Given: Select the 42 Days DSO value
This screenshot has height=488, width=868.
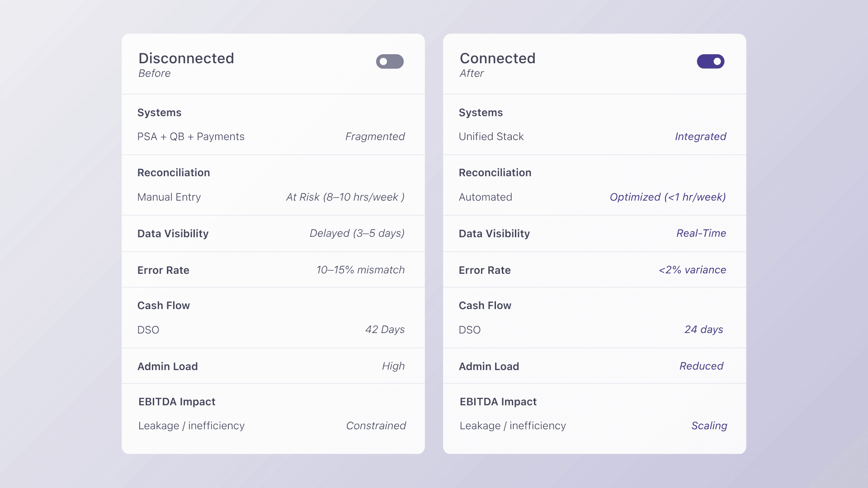Looking at the screenshot, I should (385, 329).
